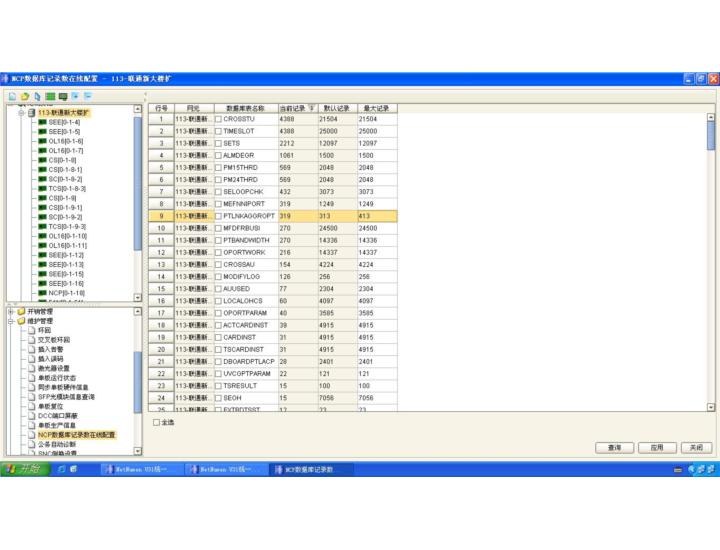Image resolution: width=720 pixels, height=550 pixels.
Task: Open NCP数据库记录数在线配置 in the tree
Action: 76,435
